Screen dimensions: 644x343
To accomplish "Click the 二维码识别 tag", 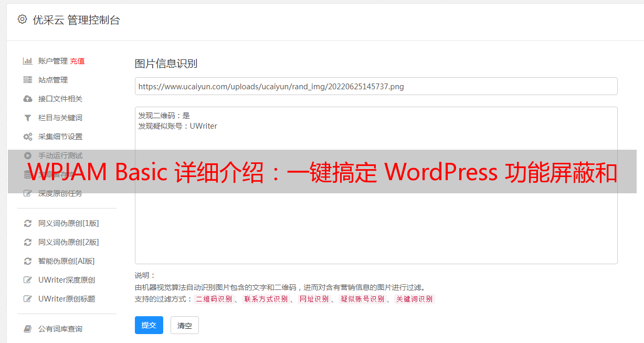I will coord(214,299).
